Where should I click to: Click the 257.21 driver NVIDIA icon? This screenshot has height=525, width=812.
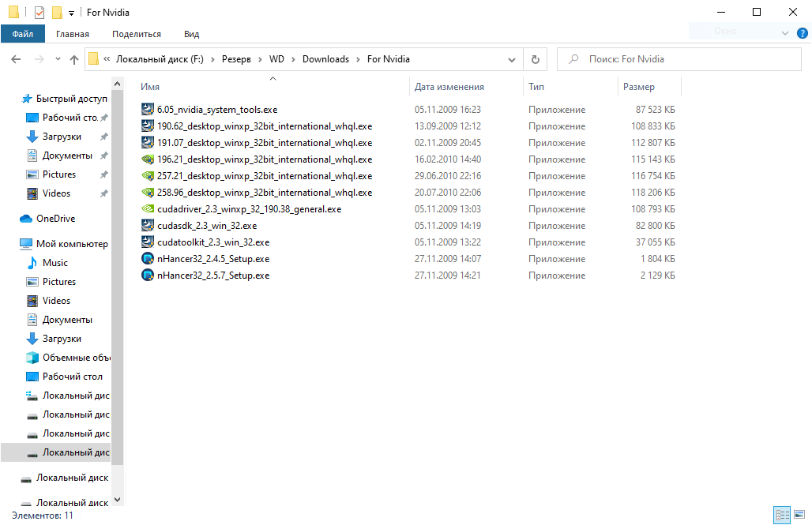[x=148, y=175]
